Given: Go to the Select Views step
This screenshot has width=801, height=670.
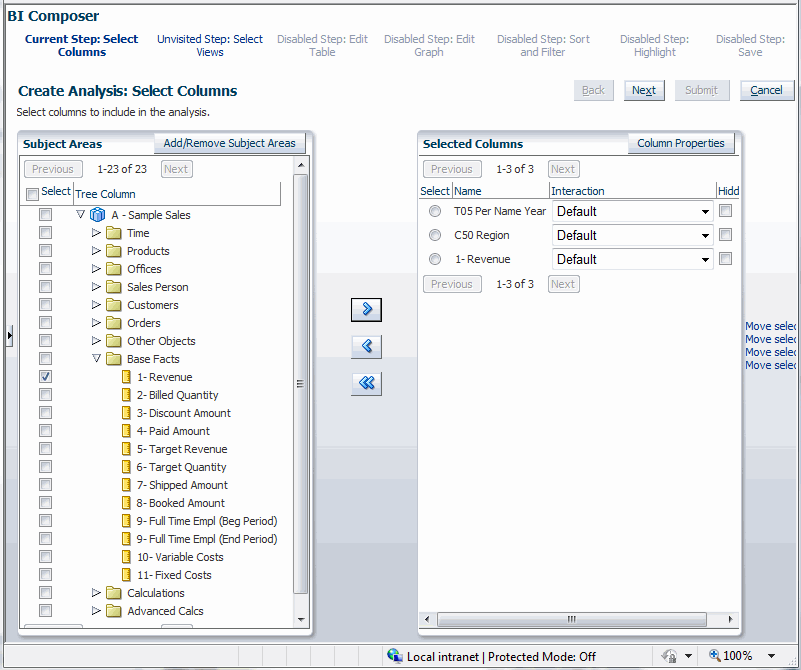Looking at the screenshot, I should coord(210,46).
